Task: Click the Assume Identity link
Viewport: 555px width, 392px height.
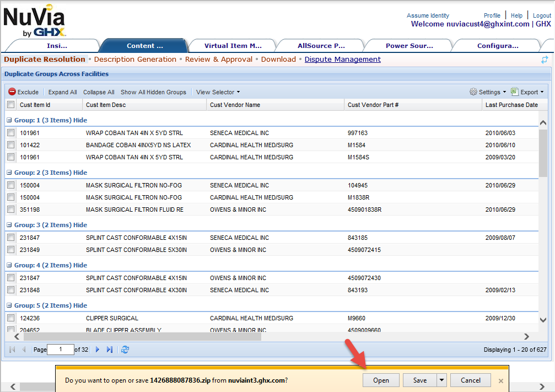Action: (x=428, y=15)
